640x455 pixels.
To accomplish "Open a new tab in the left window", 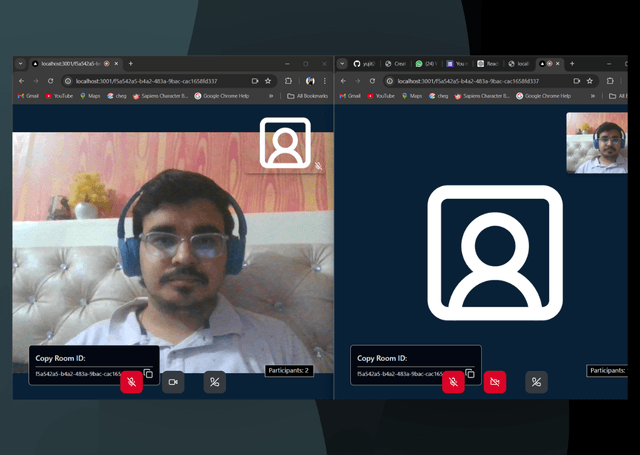I will [x=131, y=64].
